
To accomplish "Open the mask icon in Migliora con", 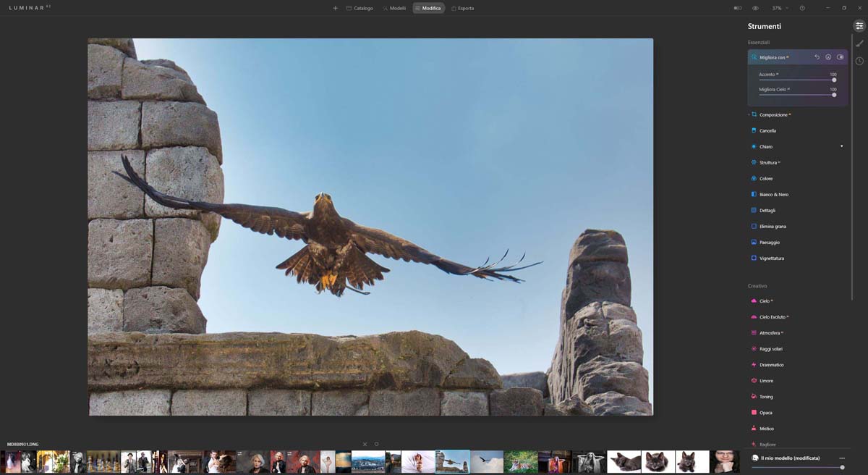I will tap(828, 57).
